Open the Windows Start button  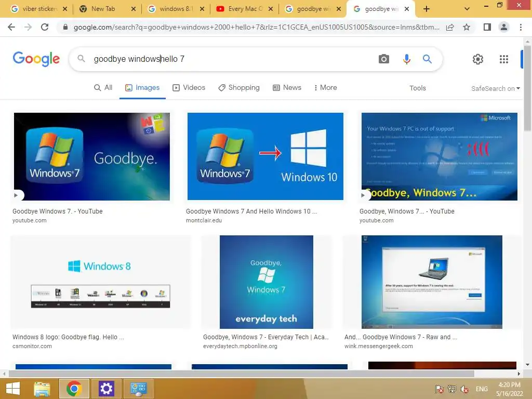click(13, 389)
